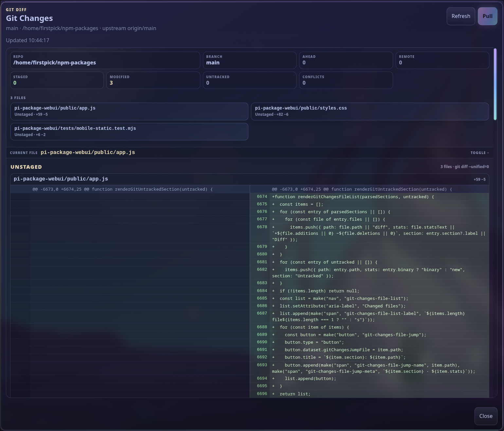Click the app.js diff file header
The height and width of the screenshot is (431, 504).
(250, 179)
